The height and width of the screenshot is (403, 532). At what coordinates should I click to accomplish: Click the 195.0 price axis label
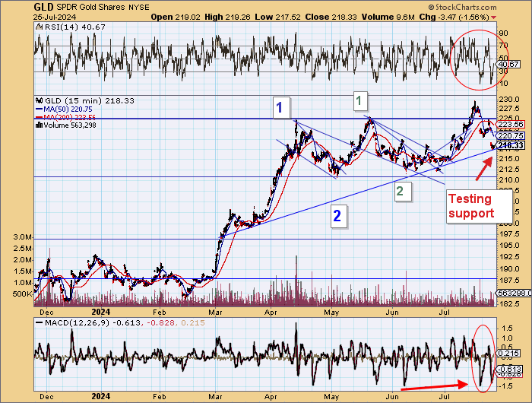coord(508,245)
